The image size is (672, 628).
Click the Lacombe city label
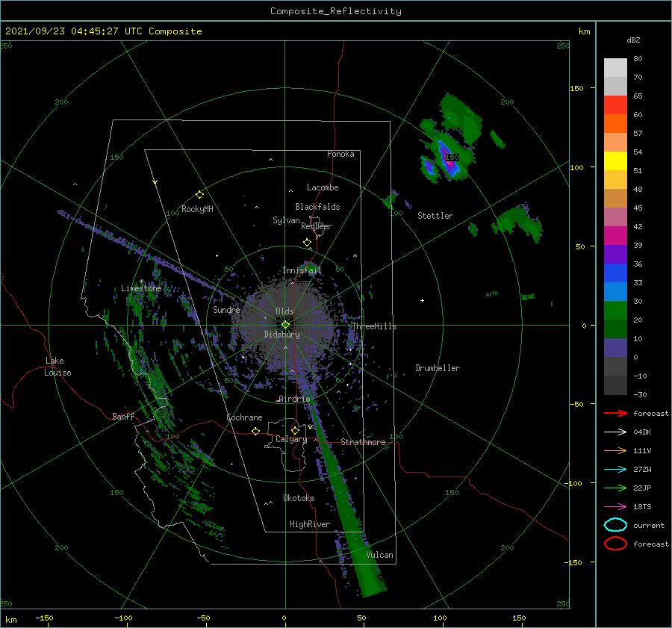point(323,187)
